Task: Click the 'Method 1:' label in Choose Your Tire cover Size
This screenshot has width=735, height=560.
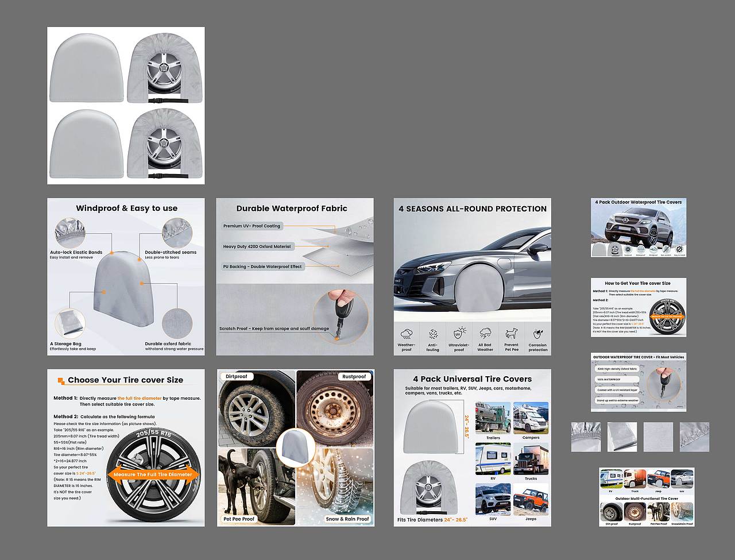Action: coord(65,398)
